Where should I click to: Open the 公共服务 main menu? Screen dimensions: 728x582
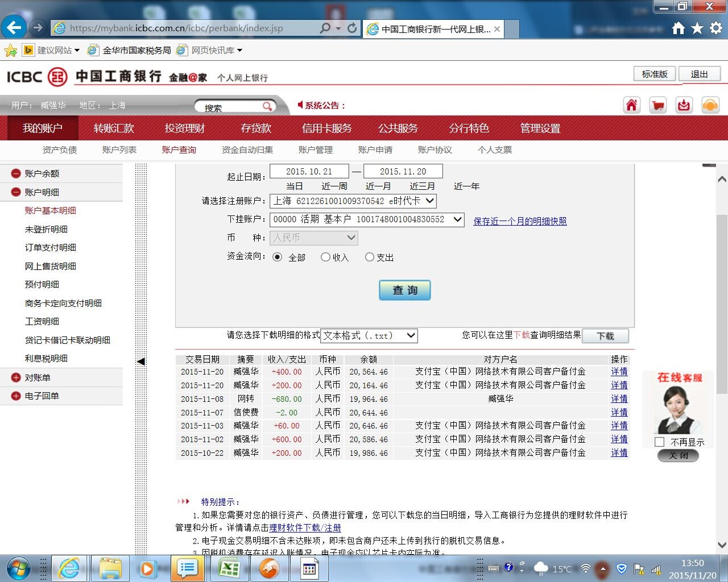click(x=398, y=128)
